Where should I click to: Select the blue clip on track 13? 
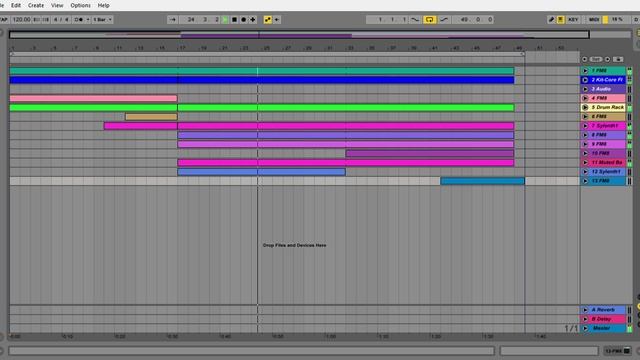point(482,181)
